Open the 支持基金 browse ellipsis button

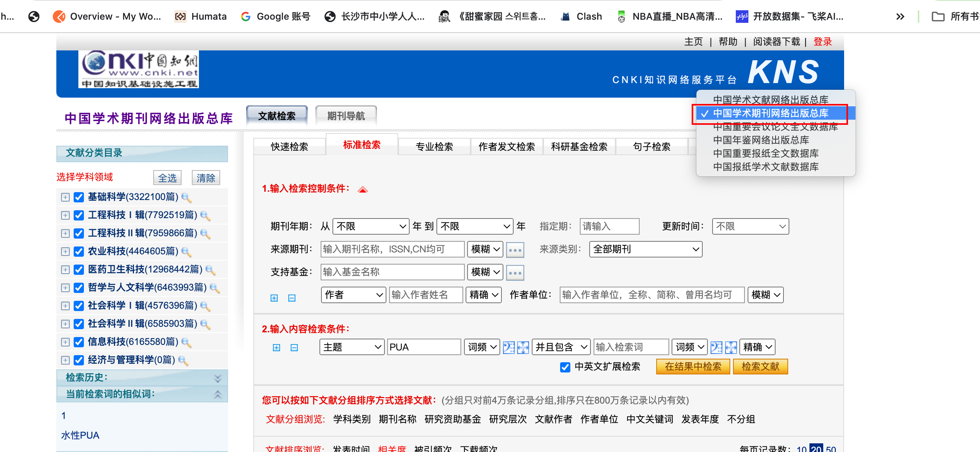point(515,272)
